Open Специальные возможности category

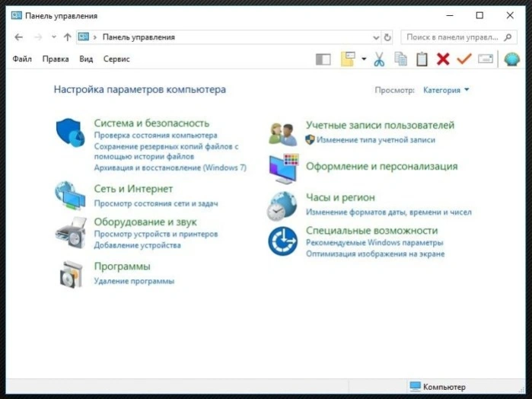[372, 231]
